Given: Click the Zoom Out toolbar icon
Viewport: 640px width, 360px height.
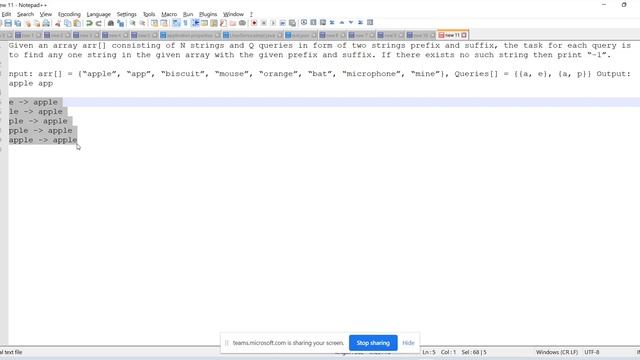Looking at the screenshot, I should coord(142,23).
